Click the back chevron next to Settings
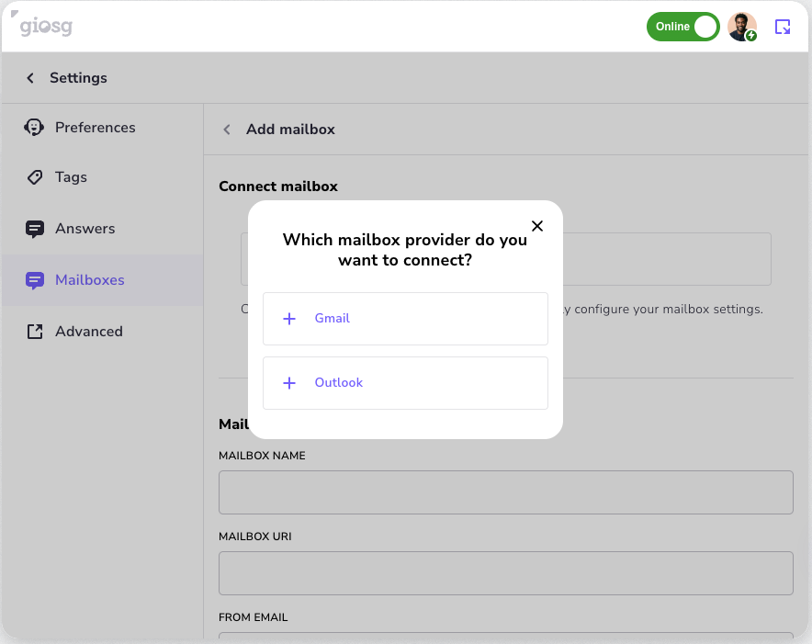The width and height of the screenshot is (812, 644). (x=29, y=78)
